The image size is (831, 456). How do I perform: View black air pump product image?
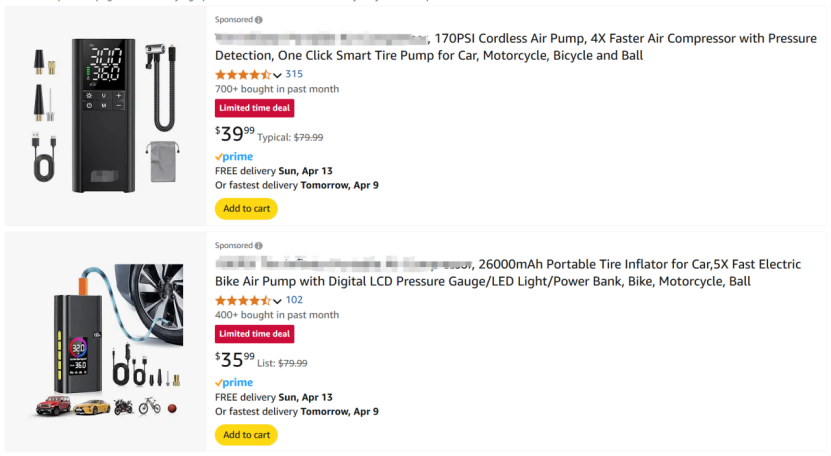pos(105,115)
